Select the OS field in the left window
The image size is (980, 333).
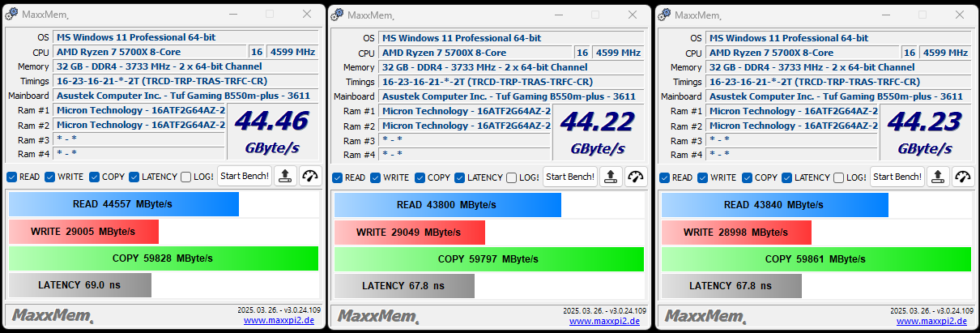click(x=186, y=37)
